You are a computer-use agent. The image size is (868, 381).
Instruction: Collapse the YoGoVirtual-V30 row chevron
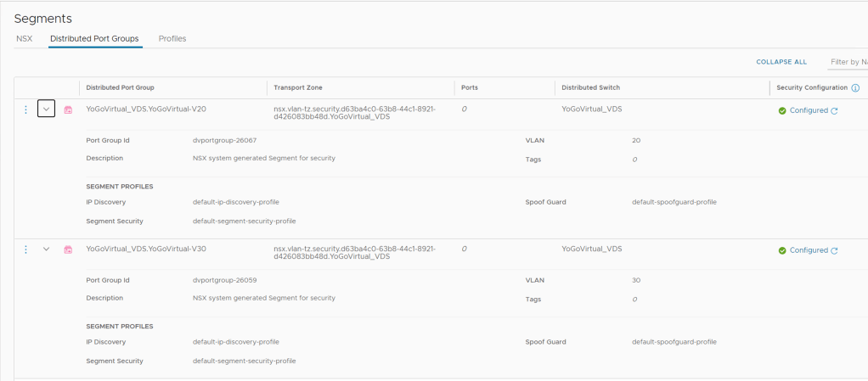[47, 249]
